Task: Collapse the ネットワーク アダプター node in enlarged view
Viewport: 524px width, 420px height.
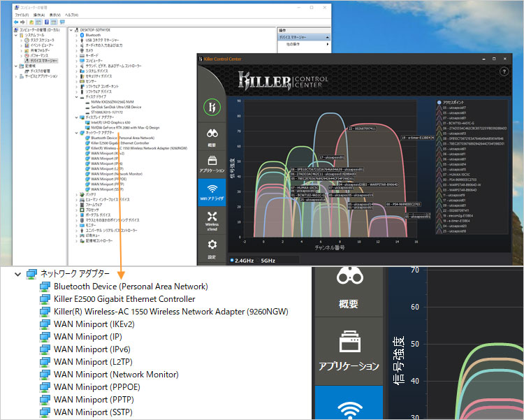Action: point(17,274)
